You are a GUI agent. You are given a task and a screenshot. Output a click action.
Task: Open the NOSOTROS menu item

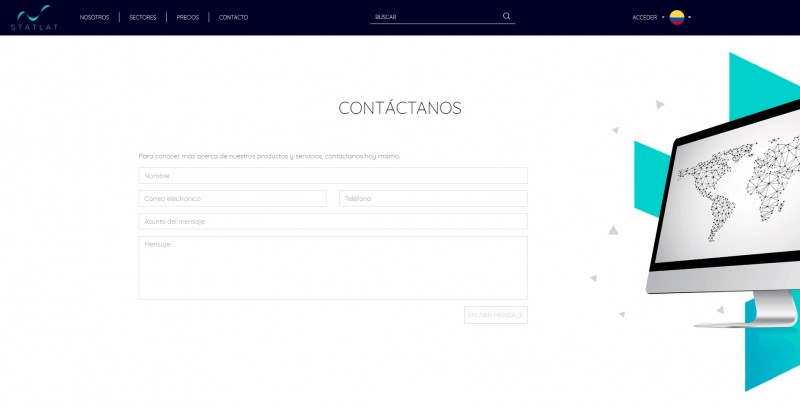[x=94, y=17]
